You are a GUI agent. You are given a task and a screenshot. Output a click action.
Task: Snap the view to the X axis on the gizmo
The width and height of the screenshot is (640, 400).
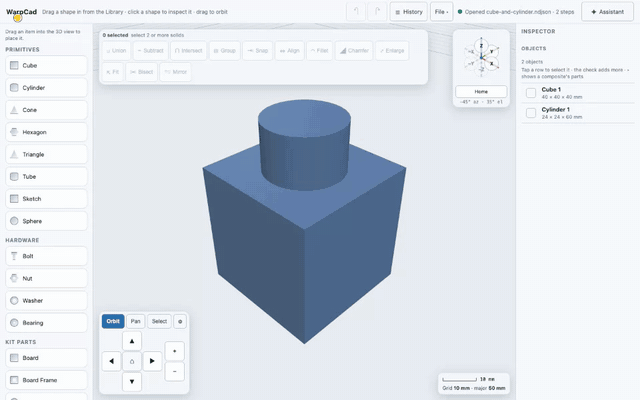492,64
